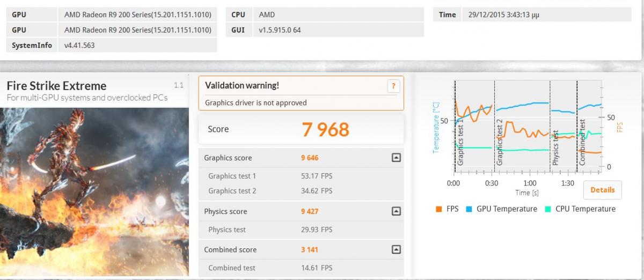Click the Graphics test 1 chart marker

tap(460, 142)
